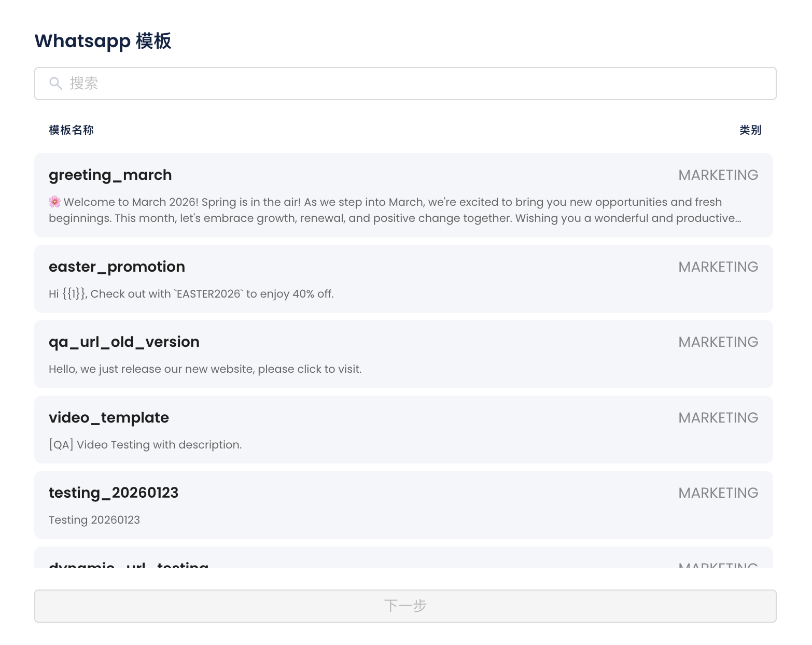The width and height of the screenshot is (812, 645).
Task: Click the 'Testing 20260123' description text
Action: 94,520
